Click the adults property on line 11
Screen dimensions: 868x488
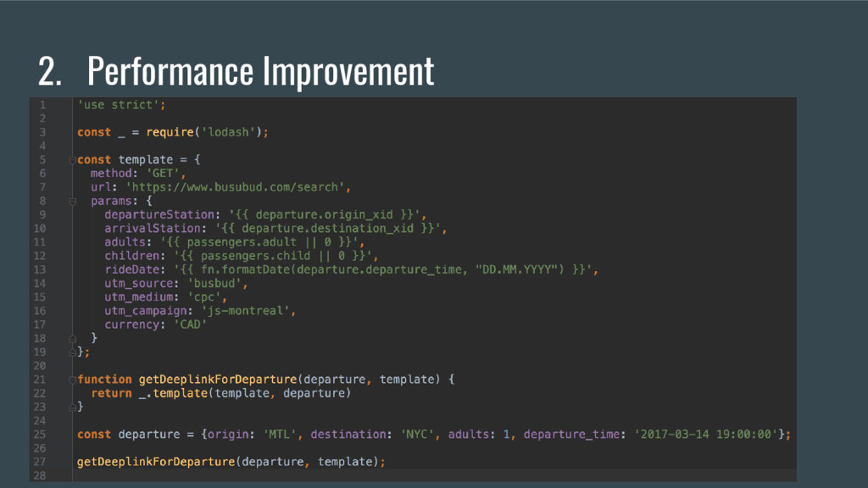pyautogui.click(x=234, y=242)
